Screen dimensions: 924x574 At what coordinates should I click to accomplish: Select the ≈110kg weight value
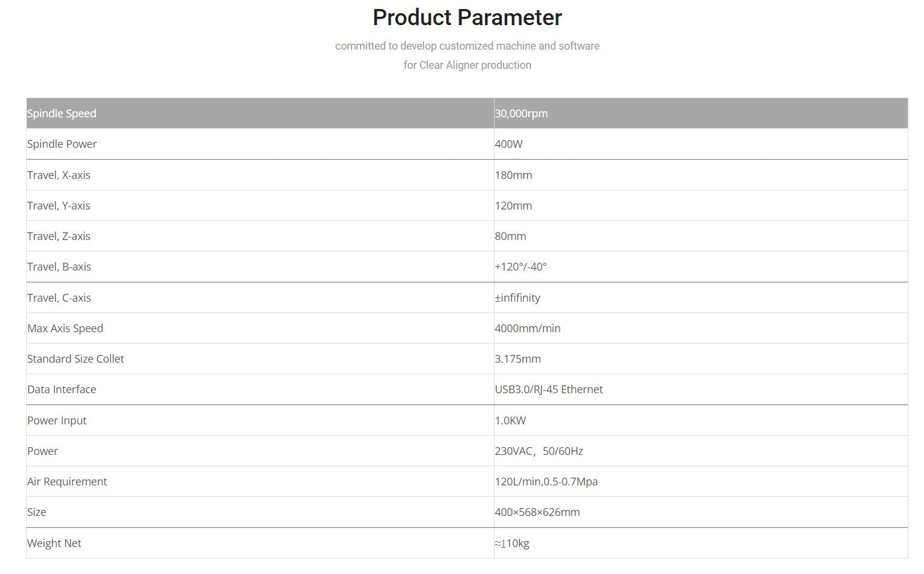coord(512,543)
